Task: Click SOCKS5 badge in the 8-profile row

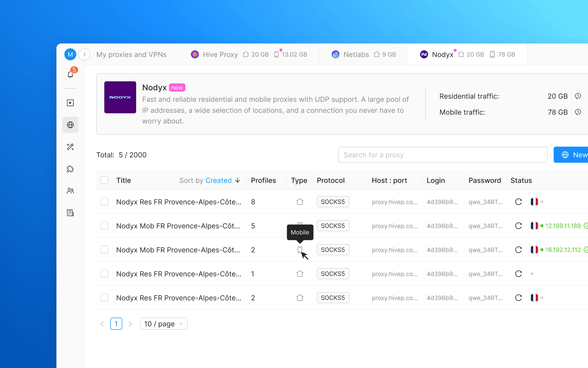Action: (x=333, y=202)
